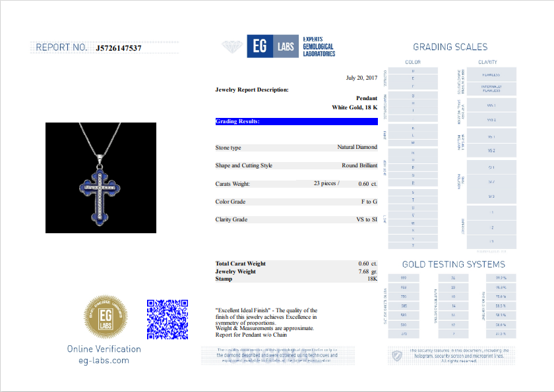Click the 18K stamp value
This screenshot has height=392, width=554.
(373, 279)
